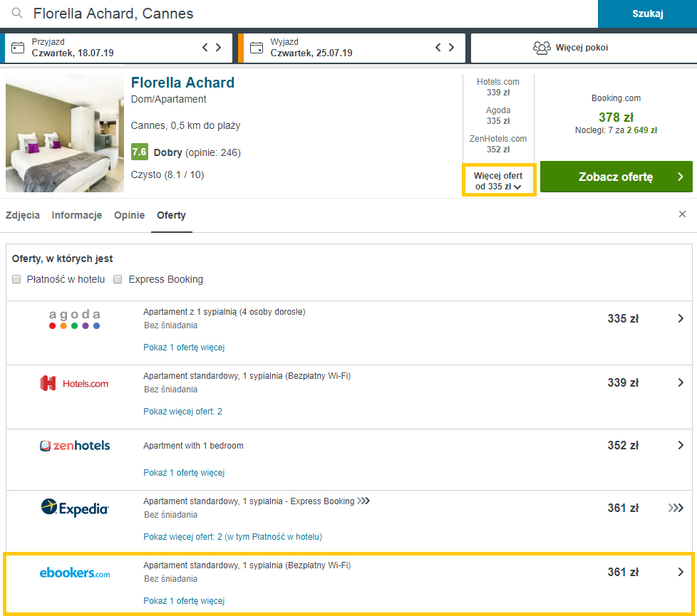Open zenhotels offer via right chevron
Viewport: 697px width, 616px height.
click(x=681, y=445)
